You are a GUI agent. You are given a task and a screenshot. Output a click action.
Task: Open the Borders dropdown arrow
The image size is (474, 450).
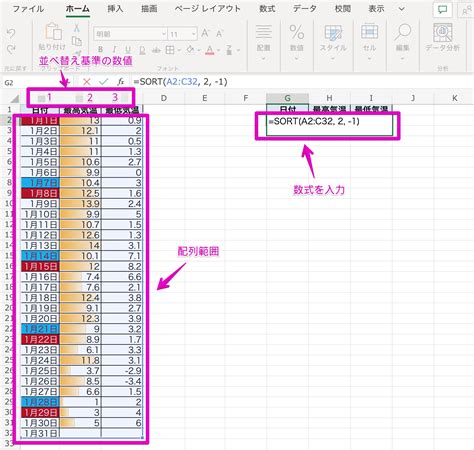179,50
